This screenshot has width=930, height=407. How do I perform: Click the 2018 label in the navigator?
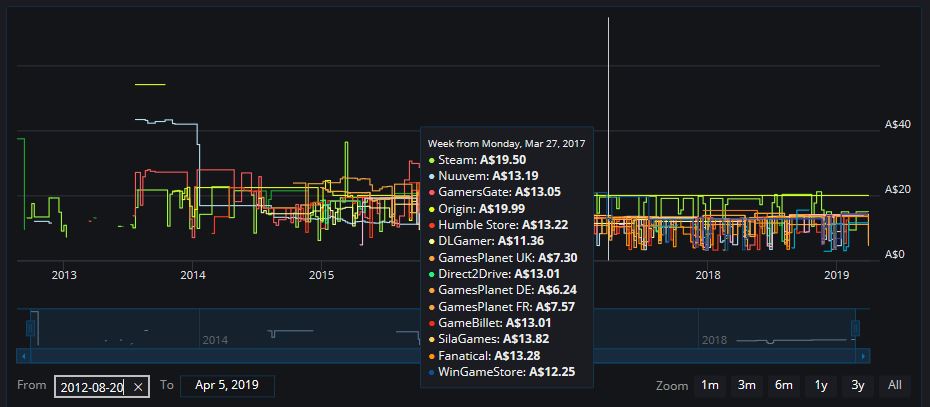(715, 341)
